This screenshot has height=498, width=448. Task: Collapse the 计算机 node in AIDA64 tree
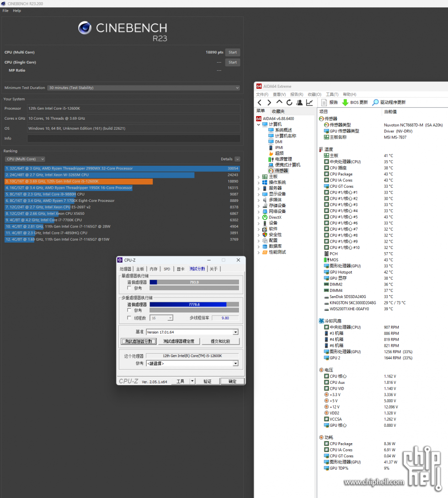coord(259,124)
